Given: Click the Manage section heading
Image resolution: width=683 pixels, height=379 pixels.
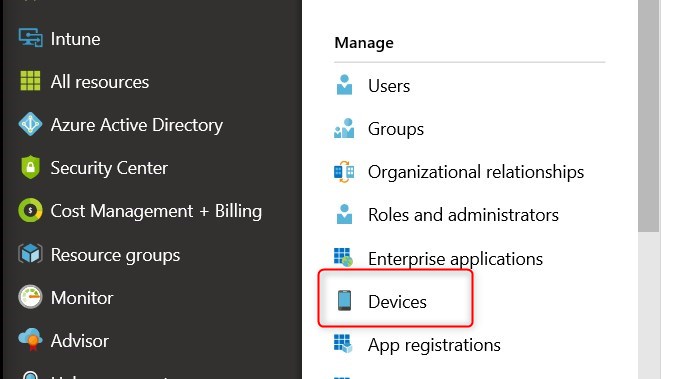Looking at the screenshot, I should coord(364,43).
